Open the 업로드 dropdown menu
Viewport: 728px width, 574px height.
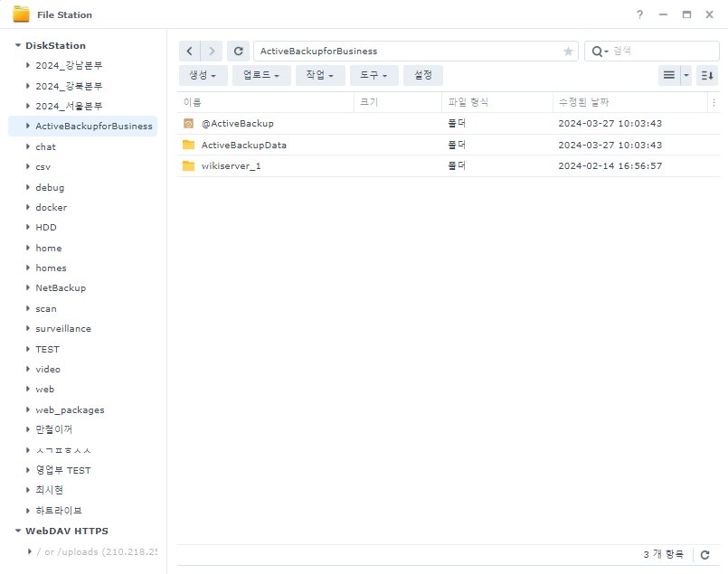pos(261,75)
